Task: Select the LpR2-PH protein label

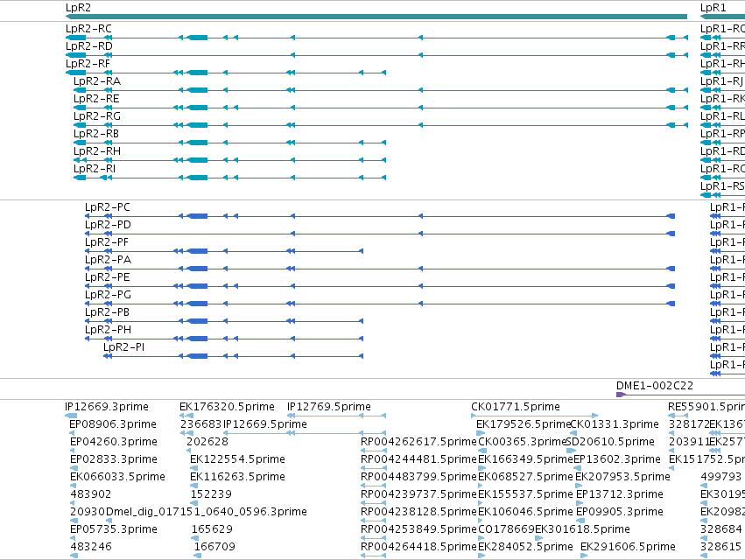Action: (x=108, y=331)
